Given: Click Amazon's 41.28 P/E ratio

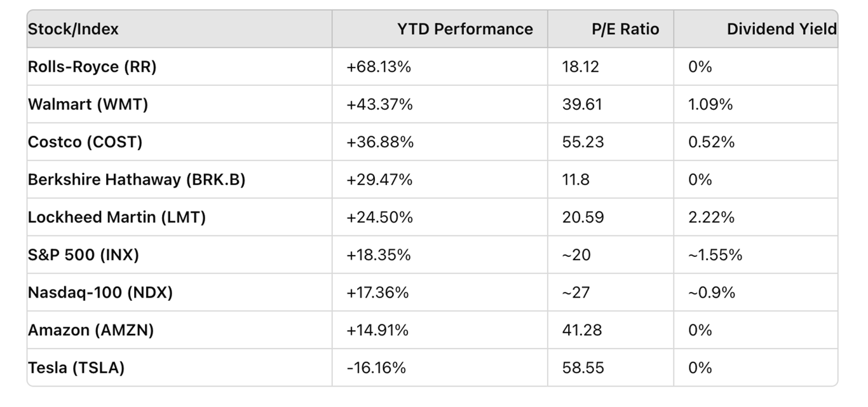Looking at the screenshot, I should coord(582,330).
